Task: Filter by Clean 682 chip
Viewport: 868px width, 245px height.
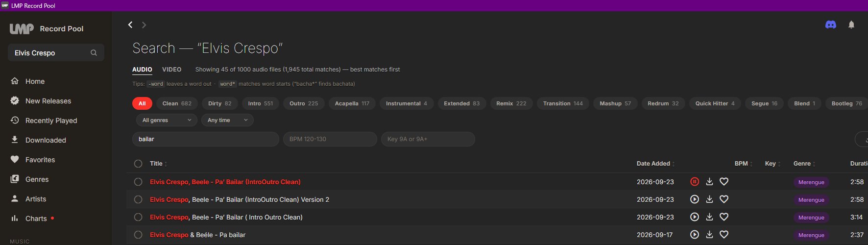Action: 177,103
